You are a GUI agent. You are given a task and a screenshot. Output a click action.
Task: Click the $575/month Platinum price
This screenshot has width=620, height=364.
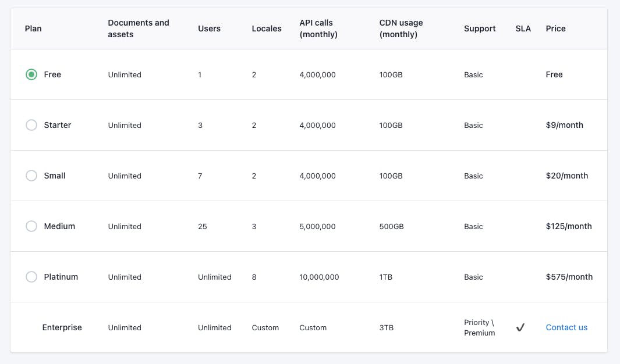569,277
